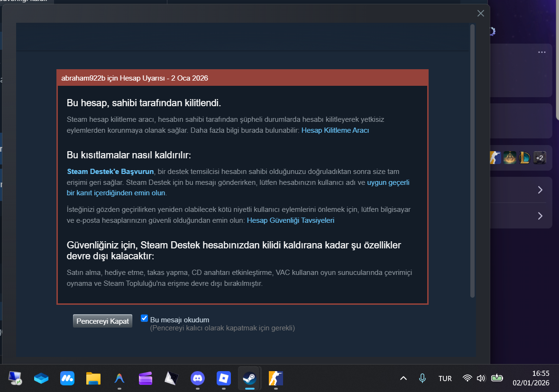
Task: Click the League of Legends icon in right panel
Action: [524, 157]
